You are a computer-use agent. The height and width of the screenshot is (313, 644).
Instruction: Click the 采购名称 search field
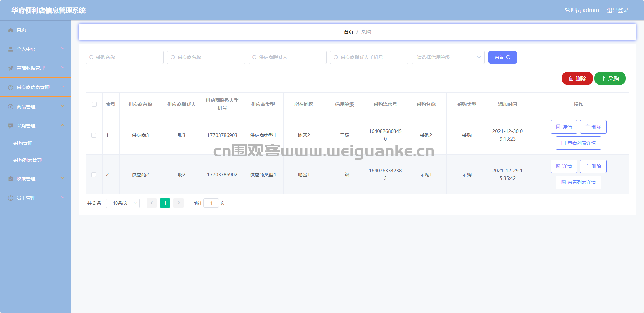(125, 57)
